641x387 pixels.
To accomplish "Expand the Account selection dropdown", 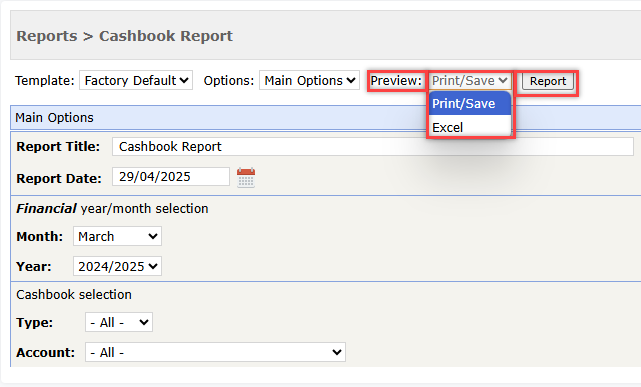I will click(215, 352).
